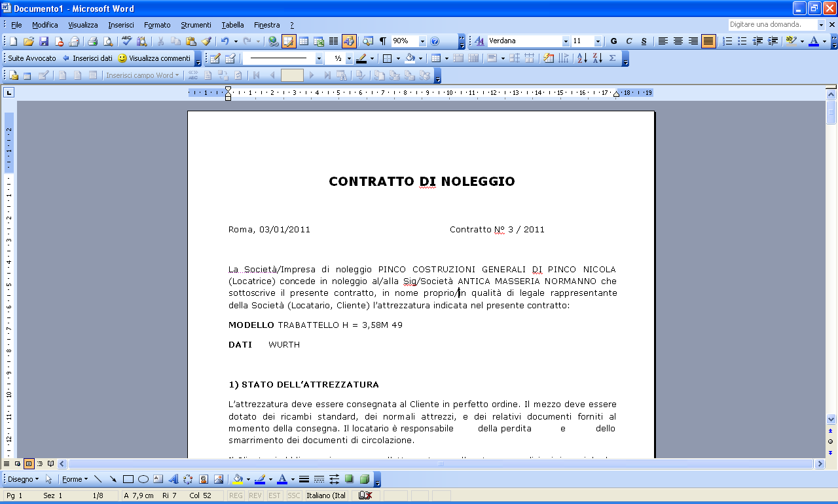Open the Modifica menu

coord(45,25)
